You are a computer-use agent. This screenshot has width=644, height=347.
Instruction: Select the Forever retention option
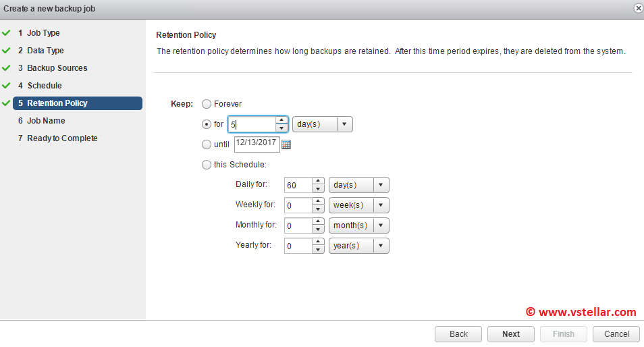(x=206, y=104)
